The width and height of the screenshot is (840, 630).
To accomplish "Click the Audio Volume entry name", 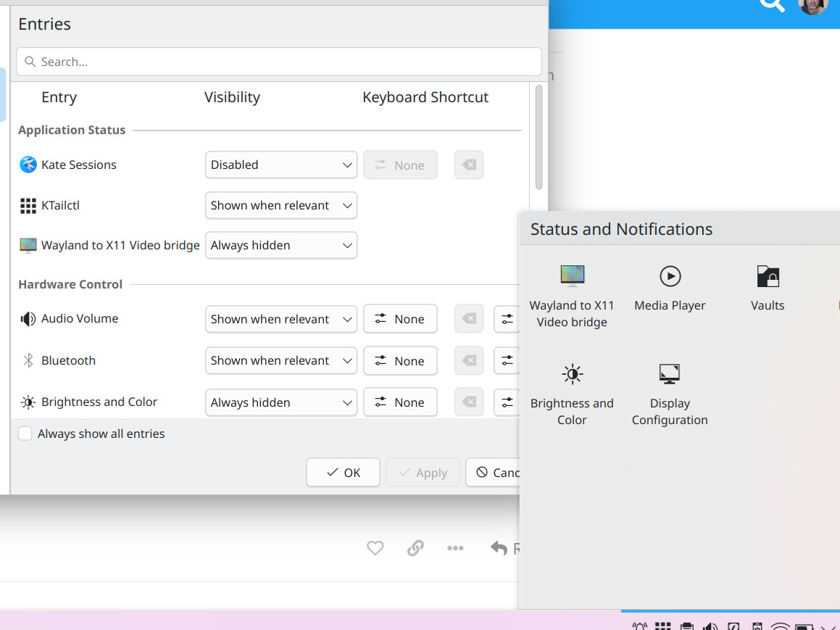I will 80,319.
